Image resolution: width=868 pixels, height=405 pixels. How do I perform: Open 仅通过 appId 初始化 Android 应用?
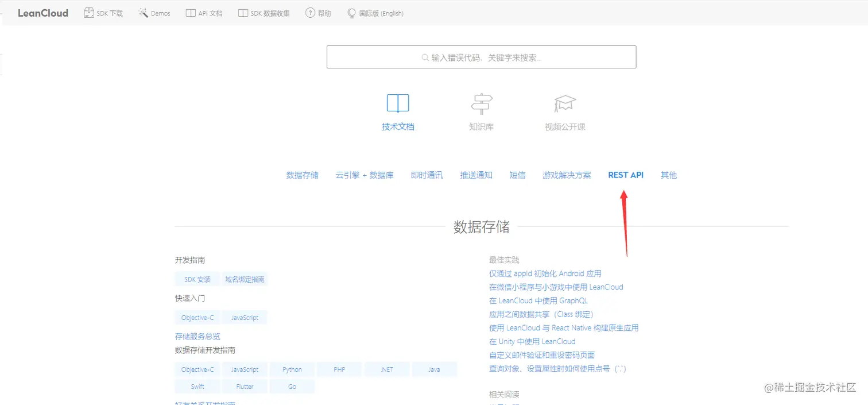545,273
